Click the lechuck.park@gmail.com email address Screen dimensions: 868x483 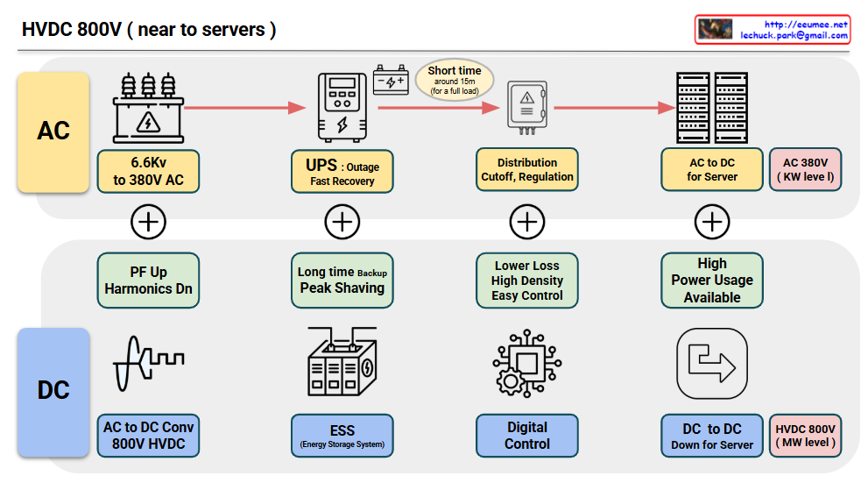pos(794,35)
